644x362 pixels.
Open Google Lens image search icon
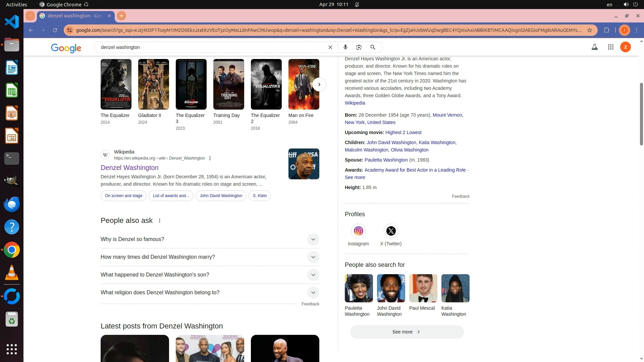(x=359, y=47)
